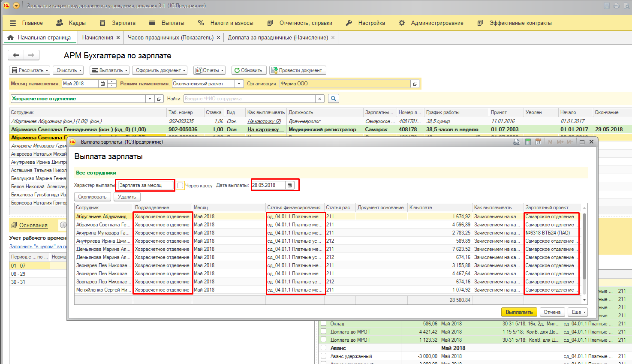The image size is (632, 364).
Task: Check the Оклад row checkbox
Action: [324, 323]
